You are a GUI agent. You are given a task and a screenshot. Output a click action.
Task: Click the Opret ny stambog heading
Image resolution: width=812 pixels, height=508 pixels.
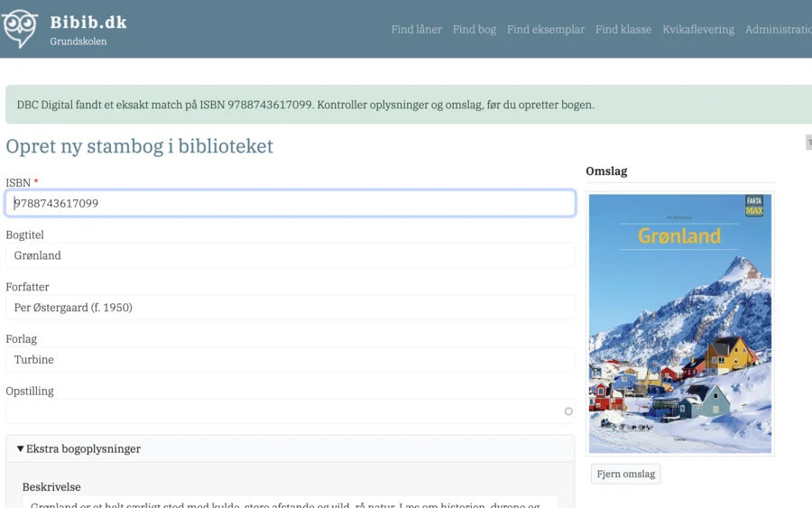click(x=139, y=146)
